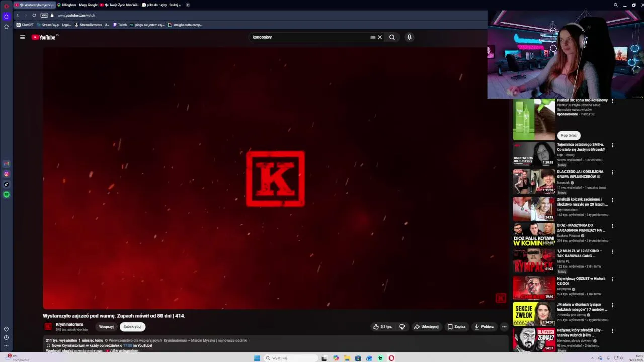This screenshot has width=644, height=362.
Task: Open the on-screen keyboard icon in search box
Action: pyautogui.click(x=373, y=37)
